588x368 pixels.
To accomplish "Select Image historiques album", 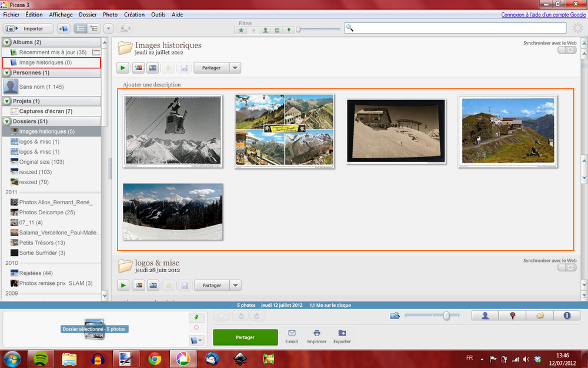I will click(52, 63).
